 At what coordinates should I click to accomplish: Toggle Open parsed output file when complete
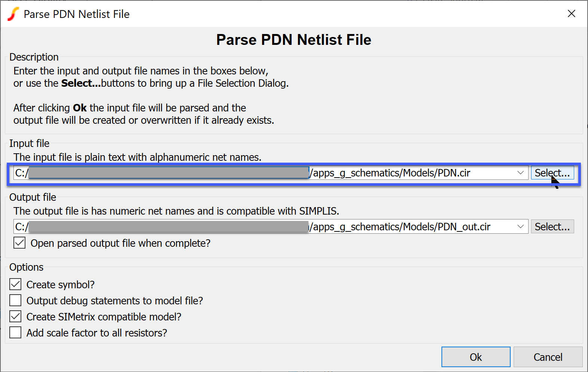click(20, 243)
